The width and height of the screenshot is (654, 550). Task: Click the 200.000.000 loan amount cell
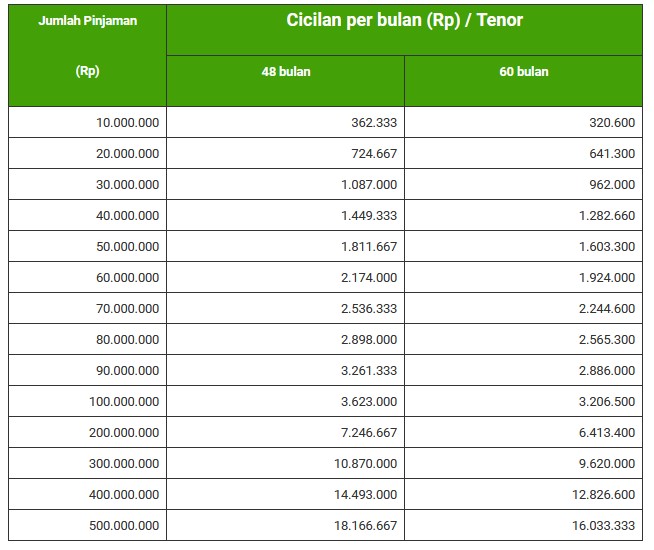coord(123,433)
